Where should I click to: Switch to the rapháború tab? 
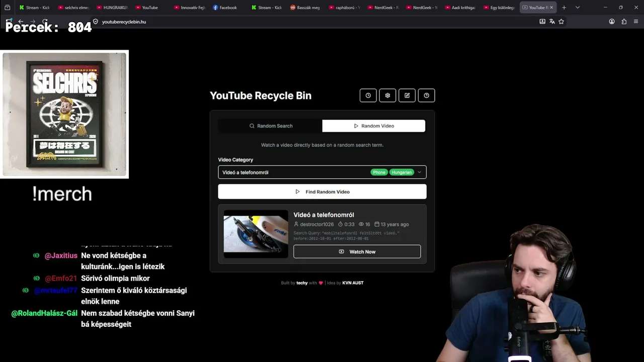344,8
